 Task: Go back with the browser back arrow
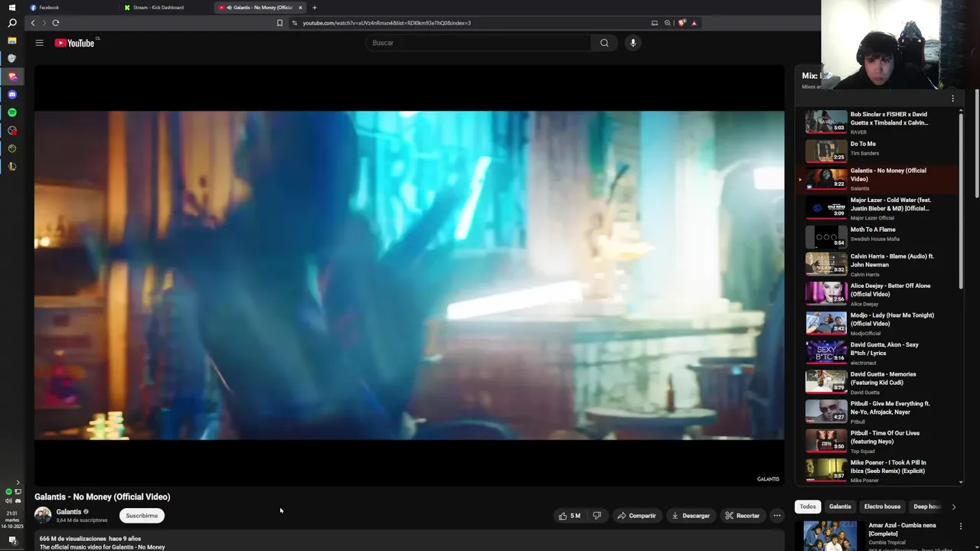point(33,23)
